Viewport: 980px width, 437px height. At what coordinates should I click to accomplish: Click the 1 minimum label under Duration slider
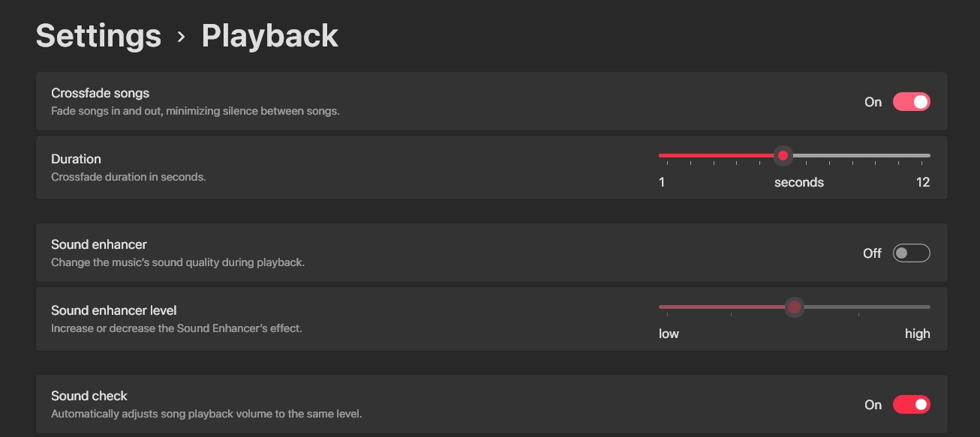click(x=662, y=182)
